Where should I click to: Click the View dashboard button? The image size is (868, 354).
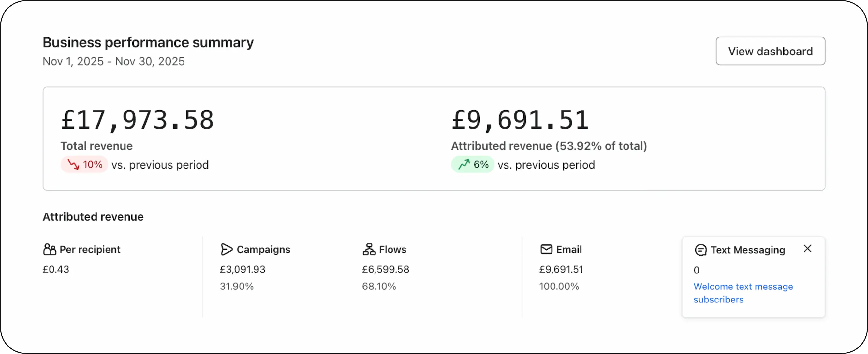click(x=770, y=51)
